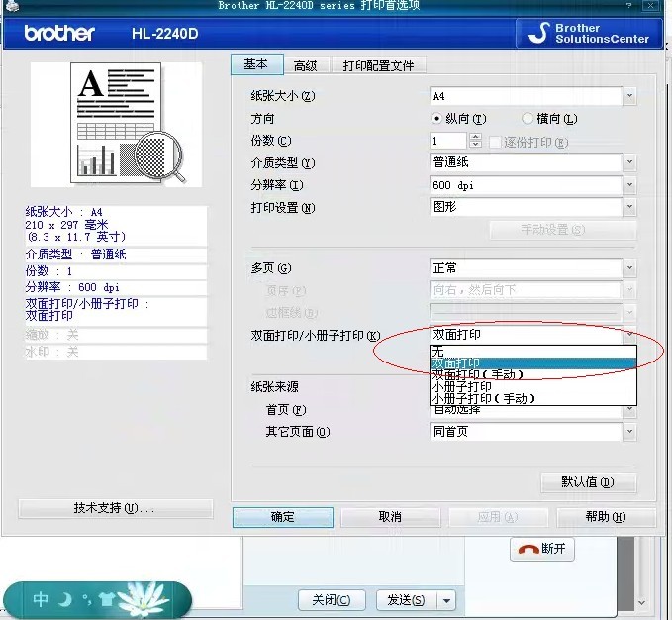Open the 介质类型 dropdown showing 普通纸

pos(532,162)
